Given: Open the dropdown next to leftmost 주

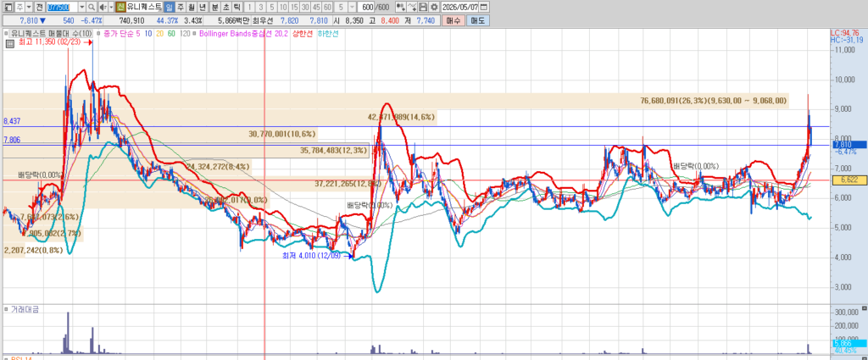Looking at the screenshot, I should [30, 7].
